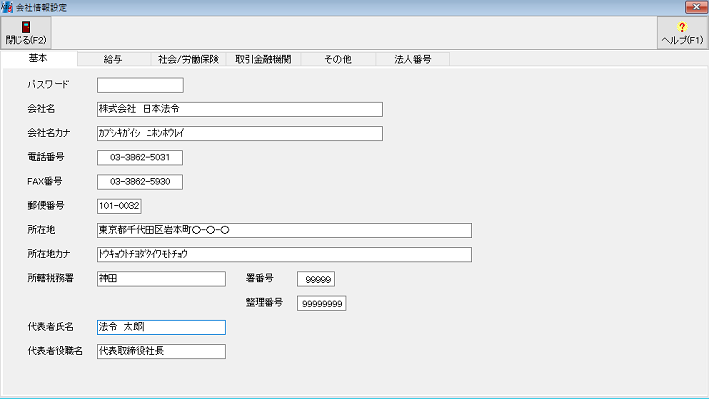Screen dimensions: 709x399
Task: Close the window with the red X
Action: 696,7
